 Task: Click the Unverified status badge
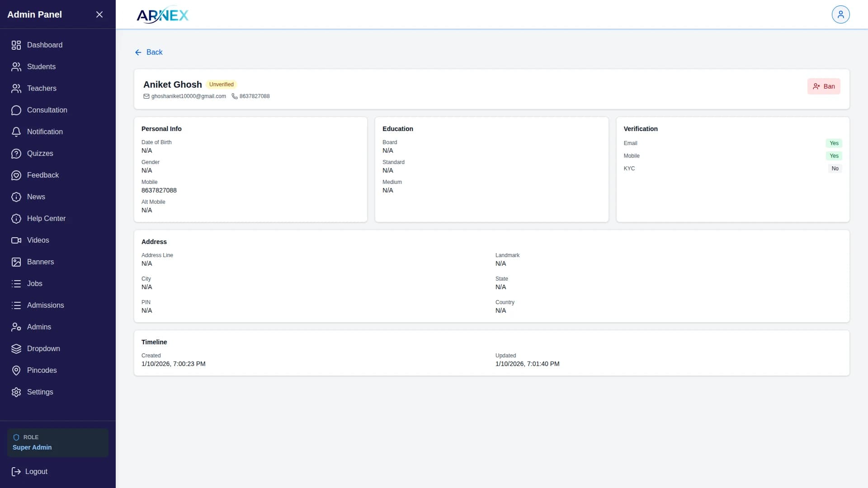tap(221, 84)
